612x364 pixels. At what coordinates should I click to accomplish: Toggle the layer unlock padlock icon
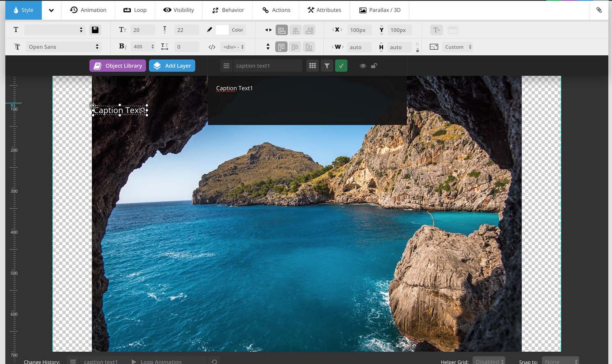click(374, 66)
